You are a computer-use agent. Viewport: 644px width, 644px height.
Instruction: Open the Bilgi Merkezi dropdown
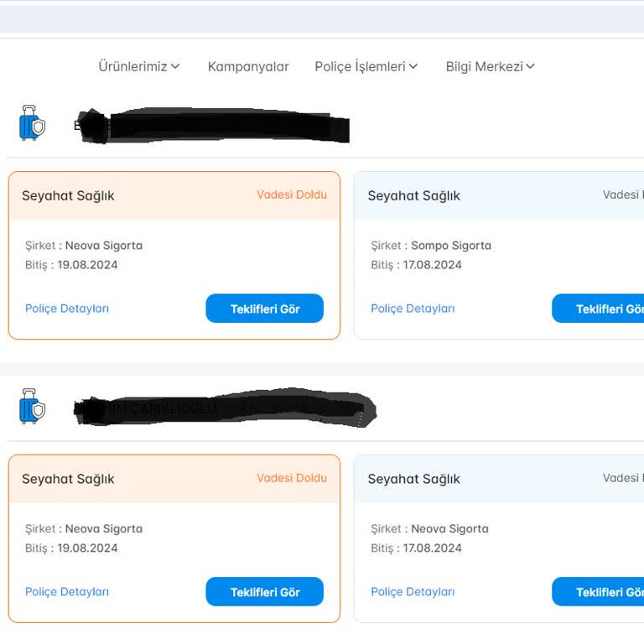[x=490, y=66]
